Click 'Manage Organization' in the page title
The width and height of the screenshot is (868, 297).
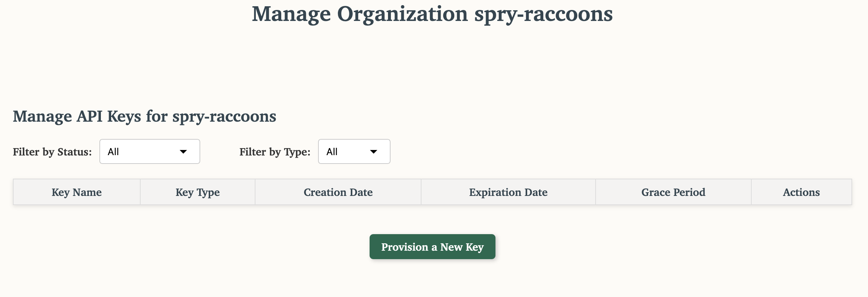[x=360, y=14]
